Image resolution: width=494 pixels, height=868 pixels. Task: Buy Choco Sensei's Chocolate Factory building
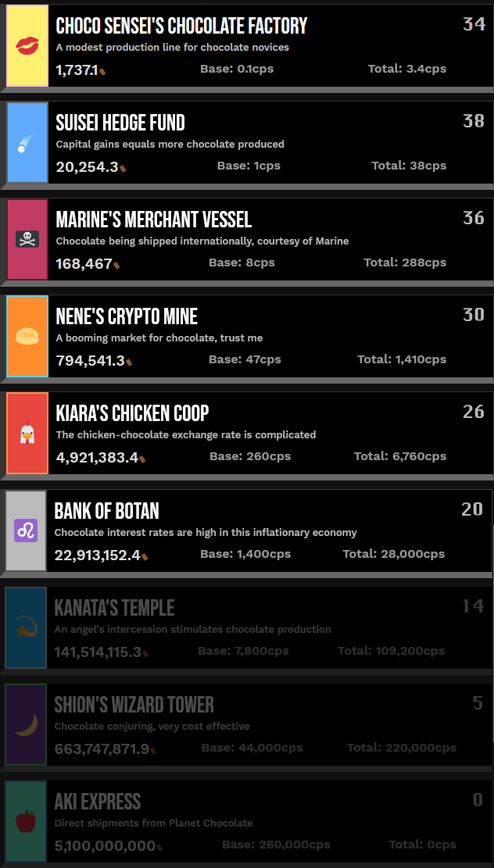181,26
